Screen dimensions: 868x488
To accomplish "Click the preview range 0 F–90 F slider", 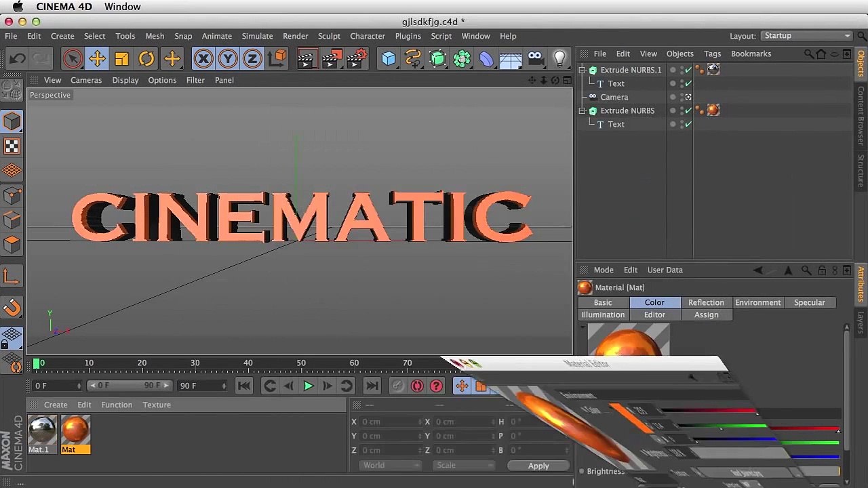I will 130,386.
